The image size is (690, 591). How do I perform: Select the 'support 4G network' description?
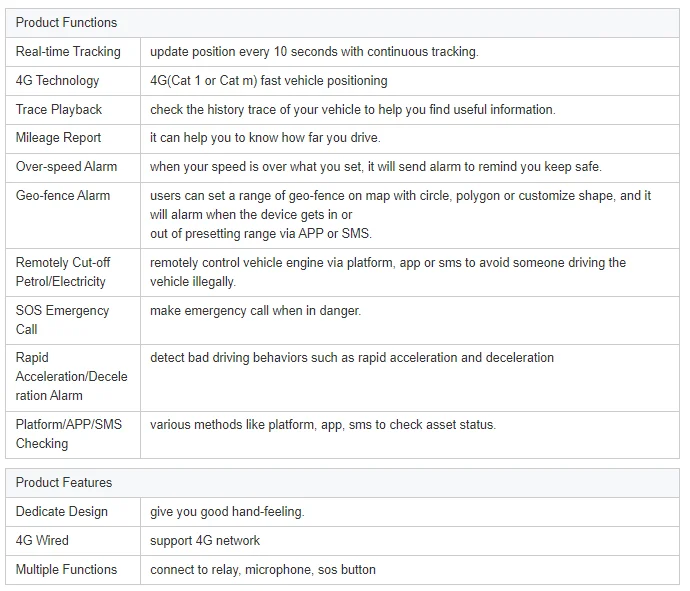205,540
